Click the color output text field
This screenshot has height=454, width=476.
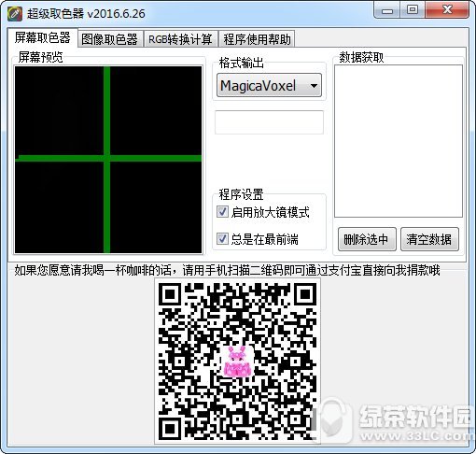coord(269,122)
